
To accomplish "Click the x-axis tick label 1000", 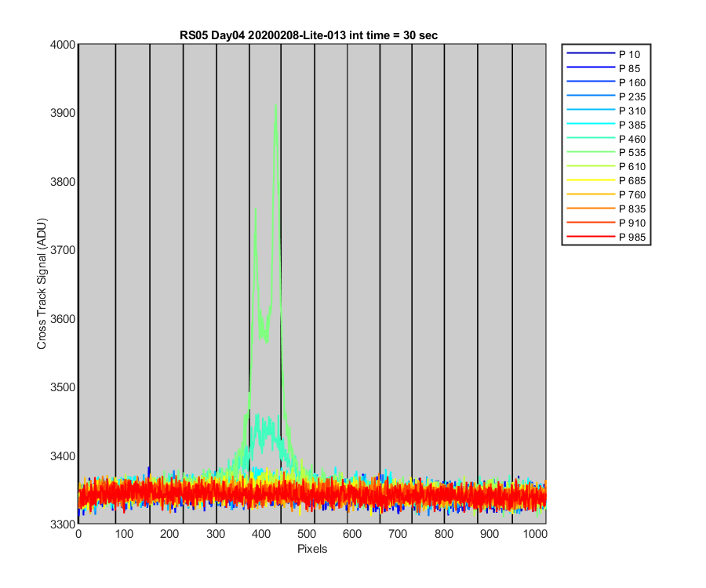I will click(535, 534).
